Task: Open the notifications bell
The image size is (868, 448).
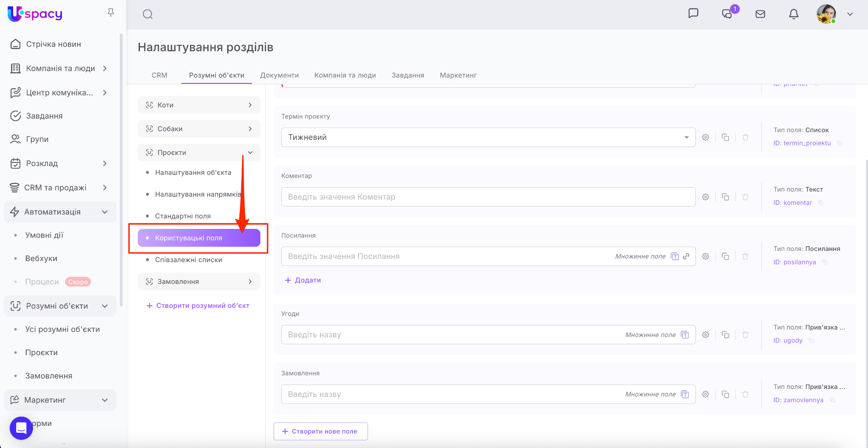Action: [x=793, y=14]
